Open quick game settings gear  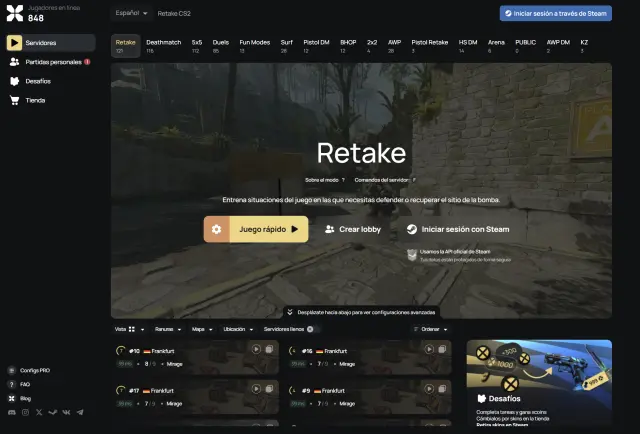217,229
